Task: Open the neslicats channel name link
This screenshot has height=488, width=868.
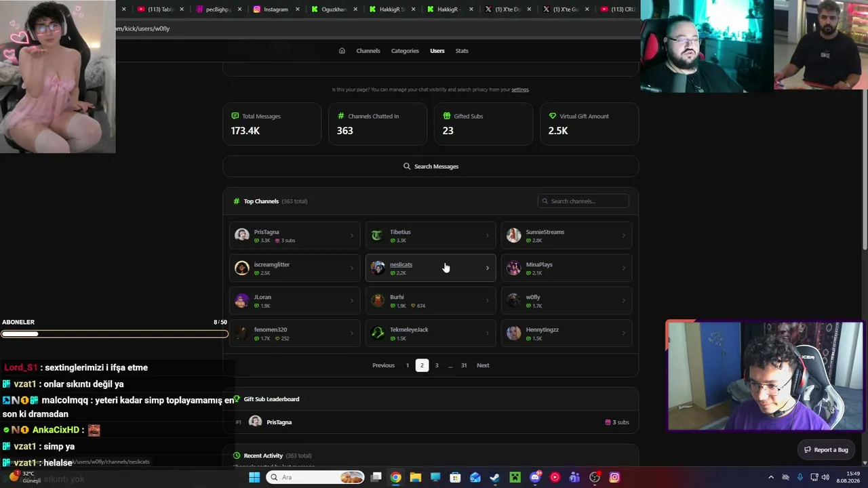Action: (401, 264)
